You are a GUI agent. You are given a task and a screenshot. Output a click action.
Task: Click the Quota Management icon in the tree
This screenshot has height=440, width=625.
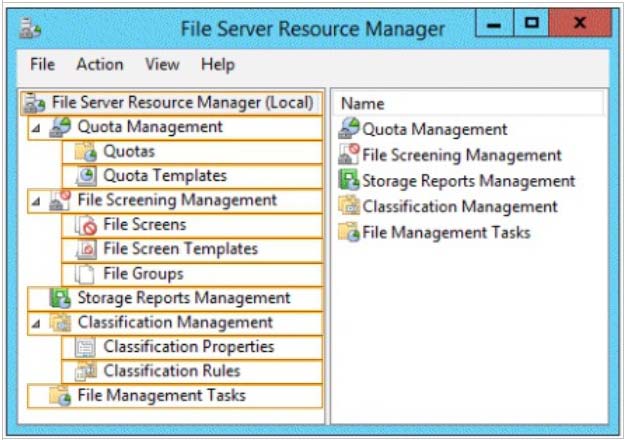coord(60,127)
